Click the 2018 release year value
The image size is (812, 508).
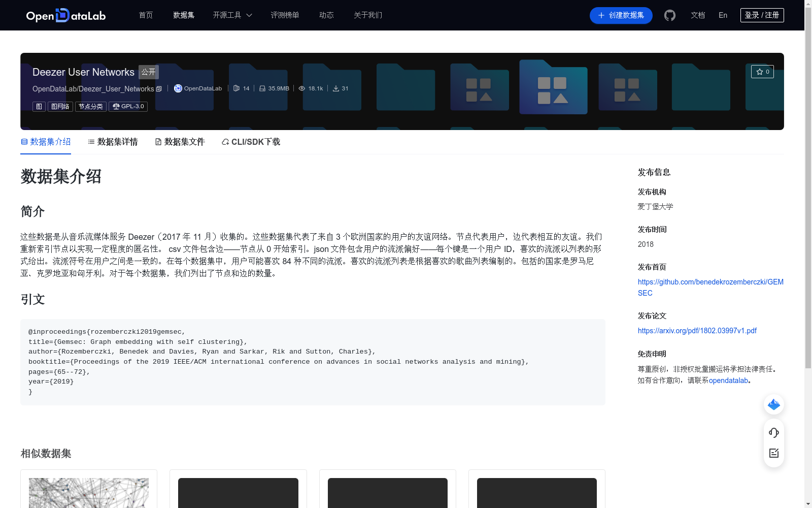(646, 244)
